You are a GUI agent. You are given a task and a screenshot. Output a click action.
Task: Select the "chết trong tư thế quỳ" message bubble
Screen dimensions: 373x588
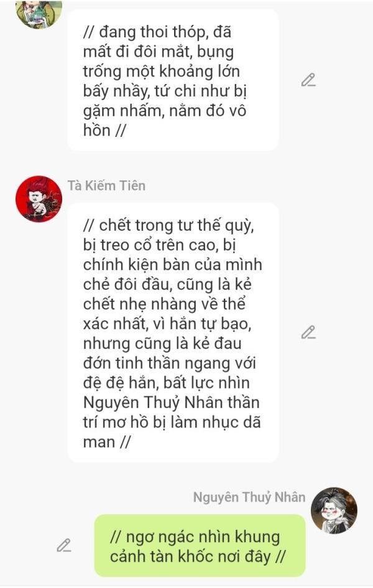pyautogui.click(x=173, y=333)
